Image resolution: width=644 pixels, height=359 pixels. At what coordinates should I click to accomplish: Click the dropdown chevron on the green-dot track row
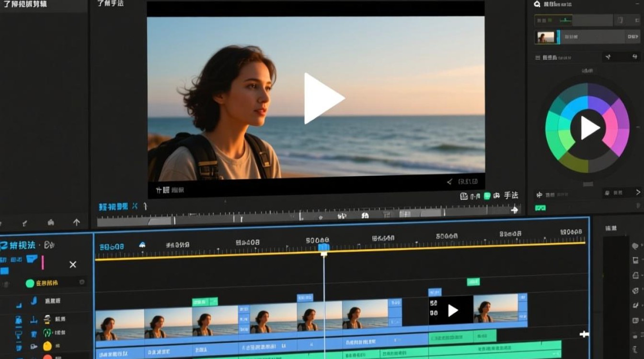click(82, 283)
